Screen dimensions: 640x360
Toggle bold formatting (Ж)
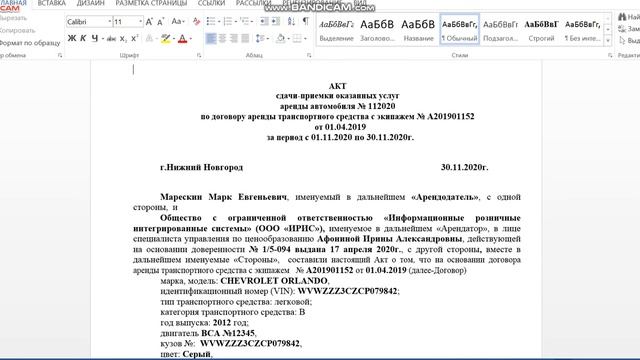[x=72, y=38]
